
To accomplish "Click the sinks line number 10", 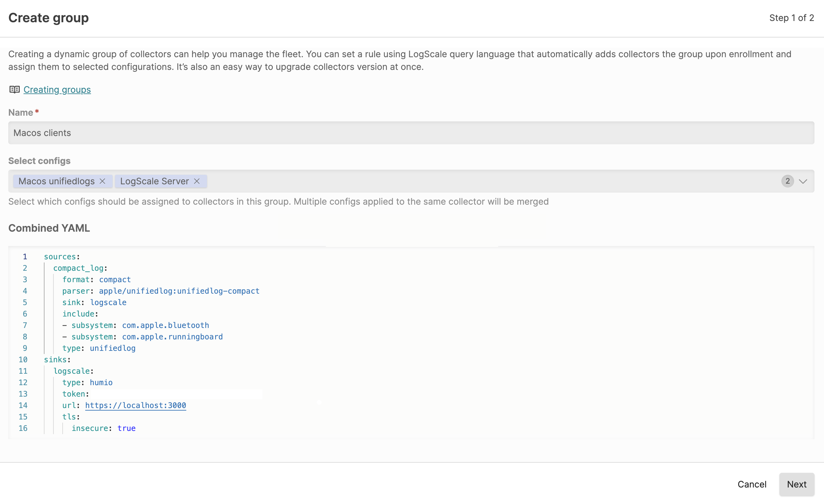I will click(23, 360).
